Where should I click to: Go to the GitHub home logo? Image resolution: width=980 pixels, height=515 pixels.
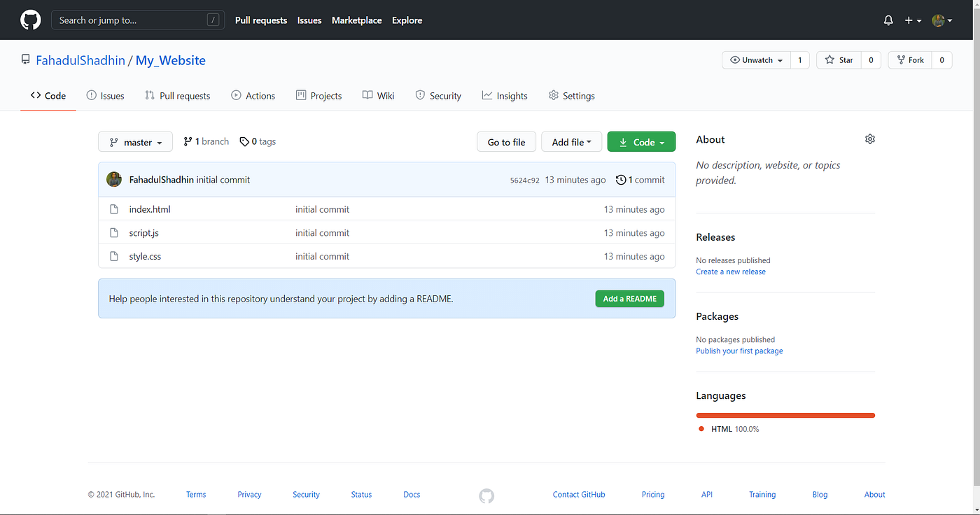click(31, 20)
